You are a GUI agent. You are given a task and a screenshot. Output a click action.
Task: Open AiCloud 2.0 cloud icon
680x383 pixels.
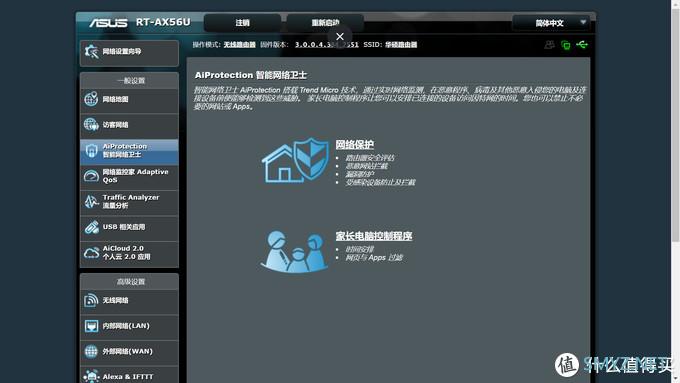point(91,252)
